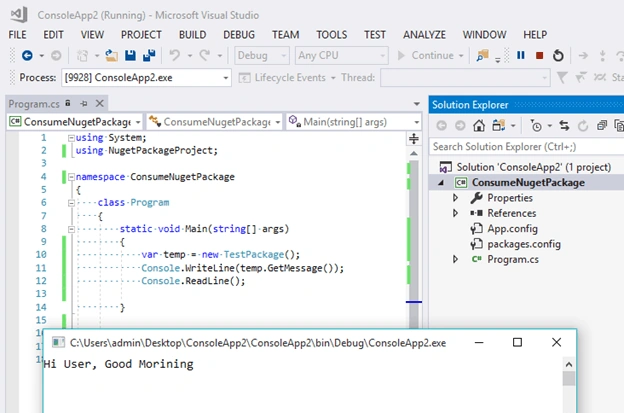Open the EDIT menu
The width and height of the screenshot is (624, 413).
click(53, 35)
